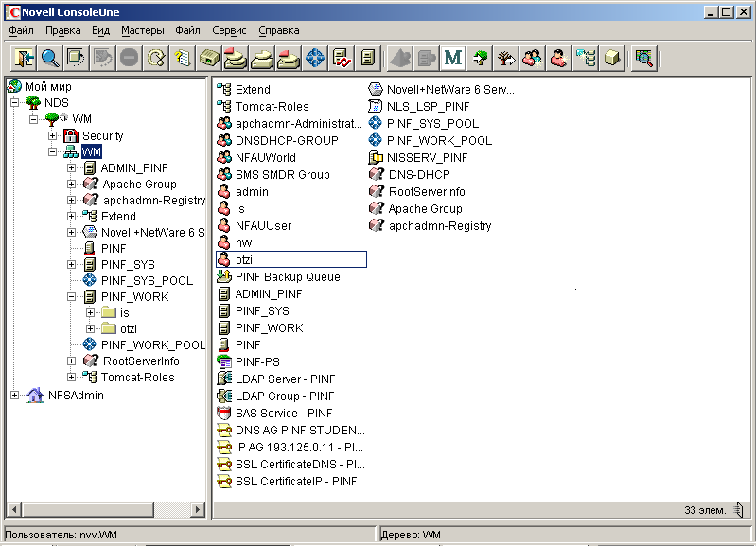Click the Security lock icon in tree
The width and height of the screenshot is (756, 546).
70,135
